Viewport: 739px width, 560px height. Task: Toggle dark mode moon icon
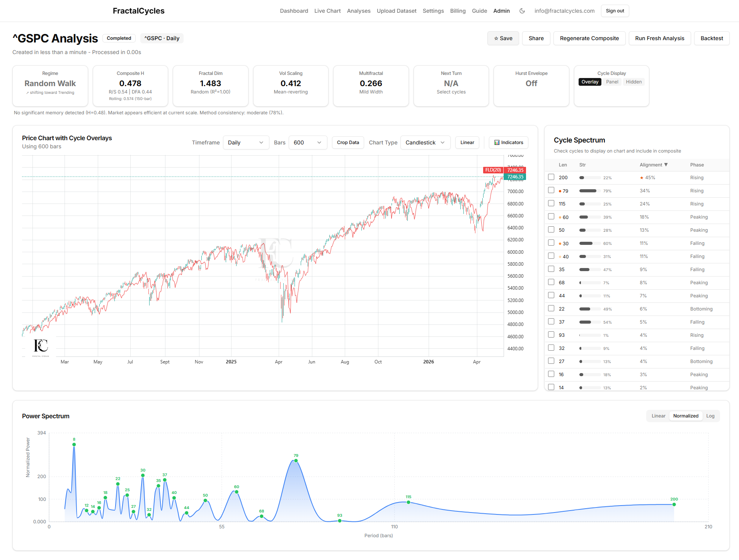(522, 11)
